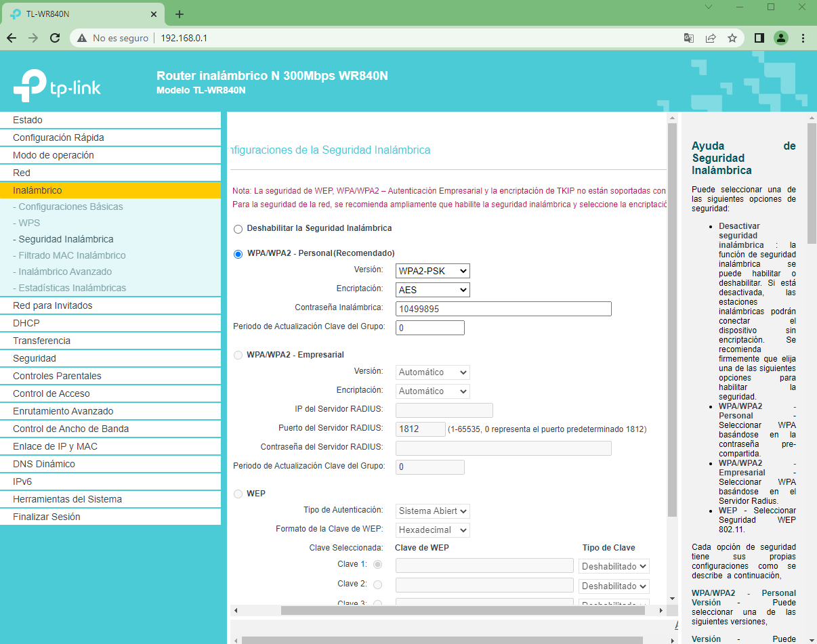Click the browser back arrow icon
Image resolution: width=817 pixels, height=644 pixels.
(x=12, y=38)
